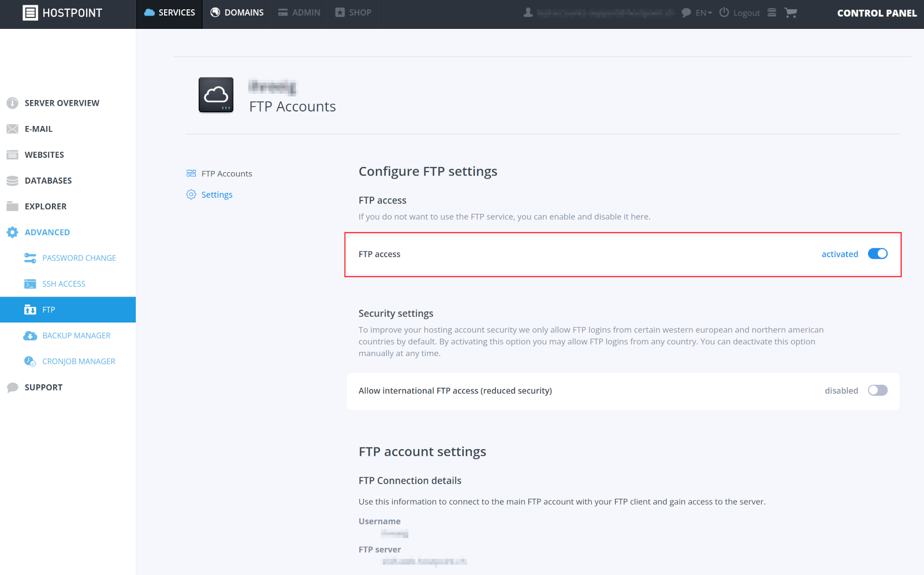
Task: Click the Backup Manager cloud icon
Action: pyautogui.click(x=30, y=336)
